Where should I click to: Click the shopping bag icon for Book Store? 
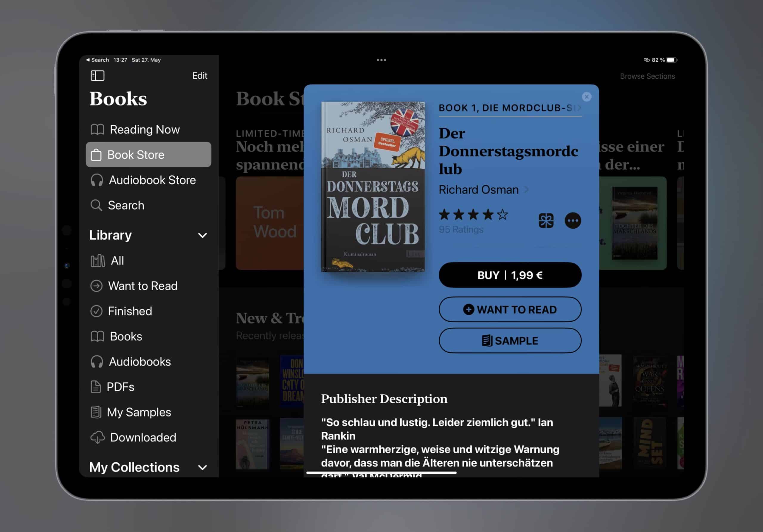click(x=96, y=155)
